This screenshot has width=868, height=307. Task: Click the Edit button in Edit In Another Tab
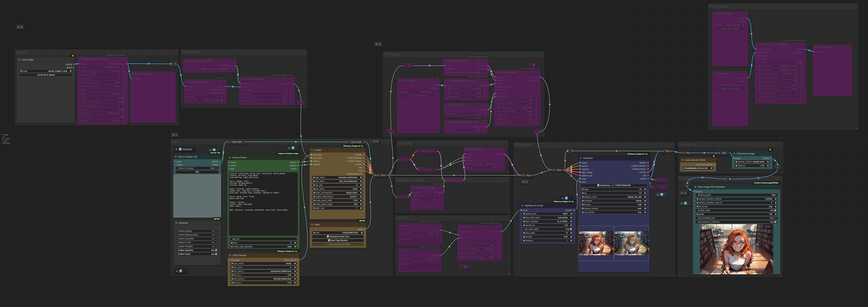pos(197,172)
